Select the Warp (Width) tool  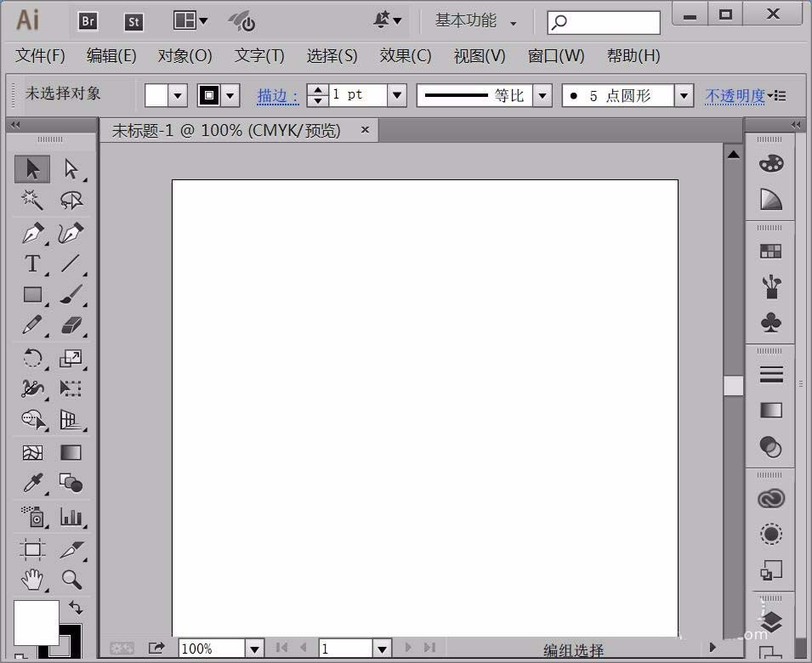pyautogui.click(x=32, y=388)
